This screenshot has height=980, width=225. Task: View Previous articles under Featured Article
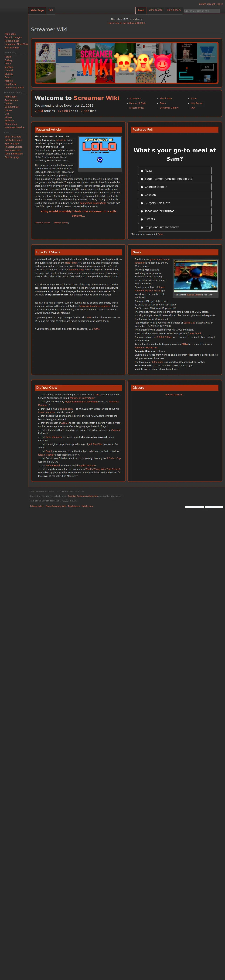click(43, 223)
